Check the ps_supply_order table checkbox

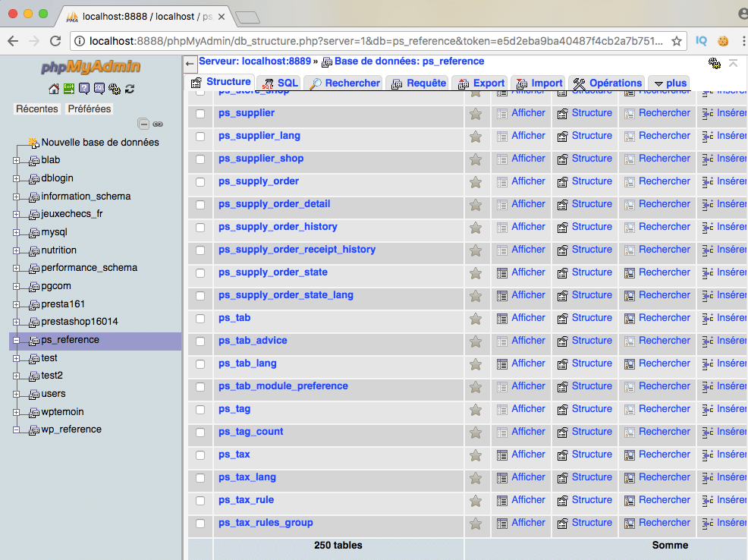pos(200,182)
